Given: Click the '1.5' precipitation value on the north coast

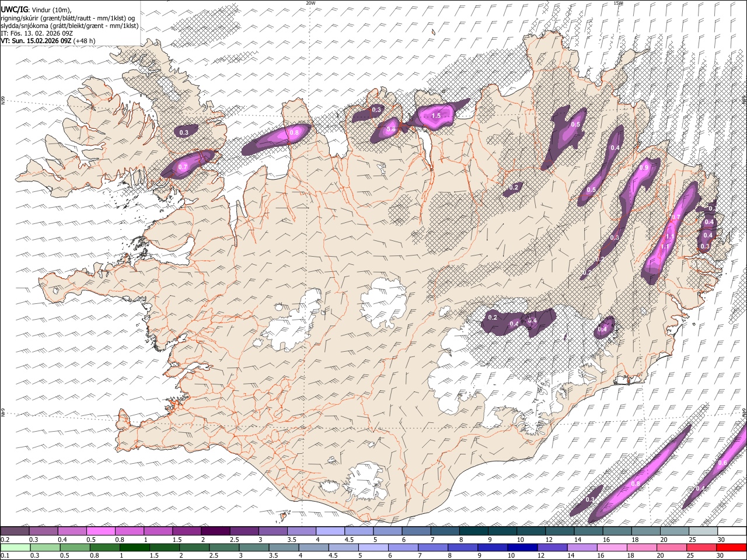Looking at the screenshot, I should [436, 116].
